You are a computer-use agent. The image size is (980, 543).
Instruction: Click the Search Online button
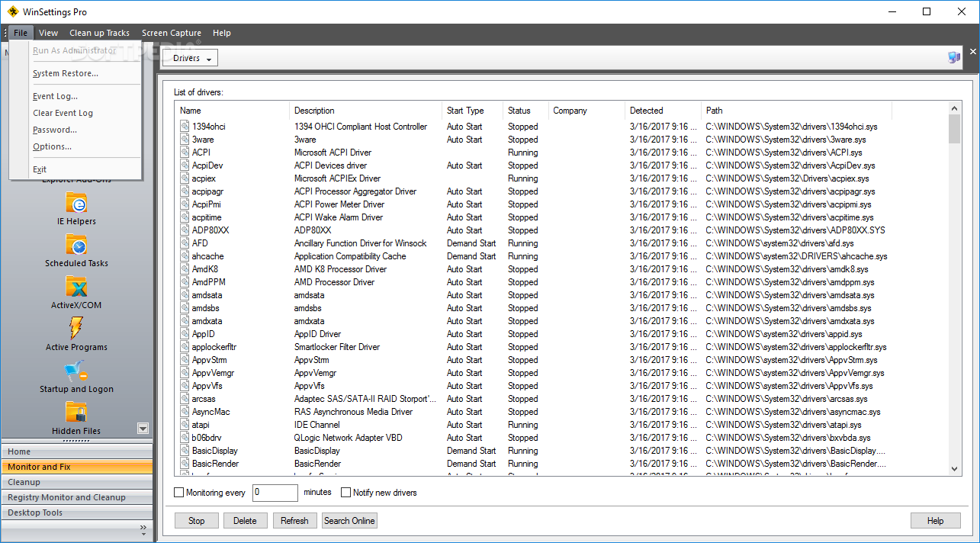click(349, 521)
